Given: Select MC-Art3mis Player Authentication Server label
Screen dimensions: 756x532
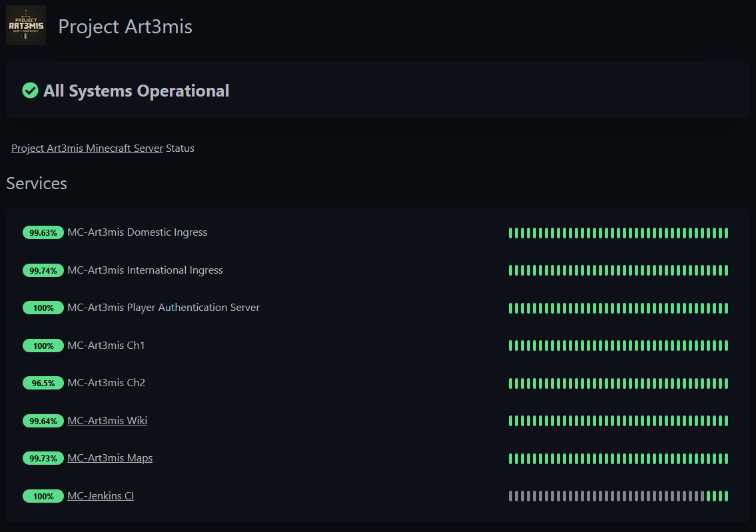Looking at the screenshot, I should pyautogui.click(x=163, y=308).
